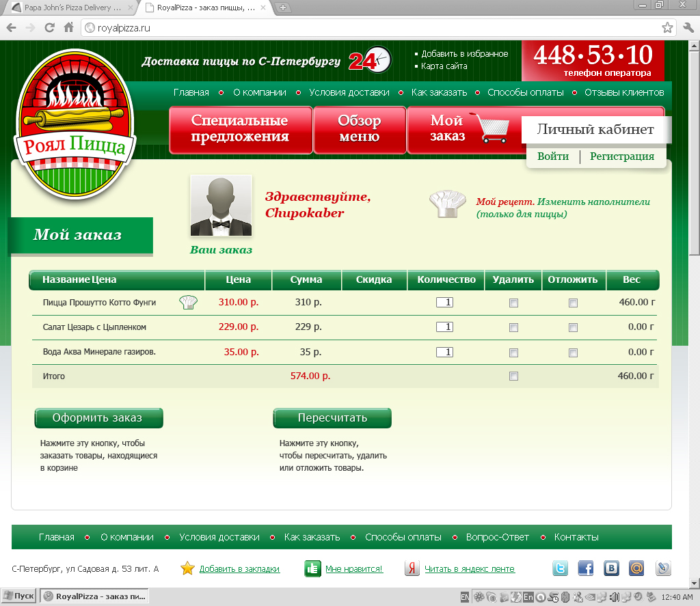Click quantity field for Салат Цезарь
This screenshot has height=606, width=700.
click(444, 327)
